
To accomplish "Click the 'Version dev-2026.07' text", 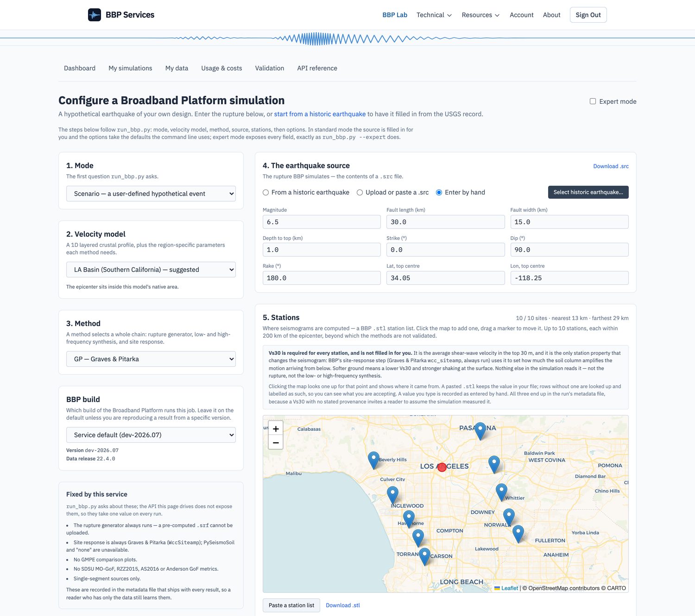I will [92, 450].
